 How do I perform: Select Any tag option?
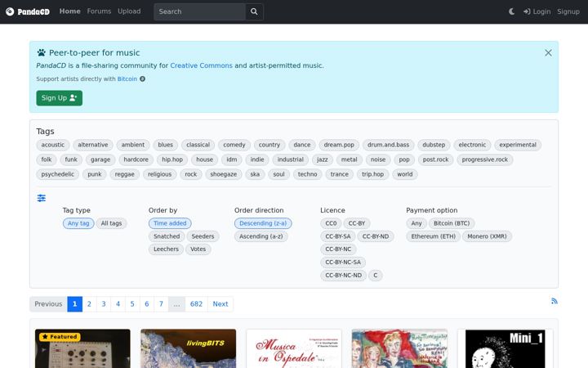click(78, 223)
